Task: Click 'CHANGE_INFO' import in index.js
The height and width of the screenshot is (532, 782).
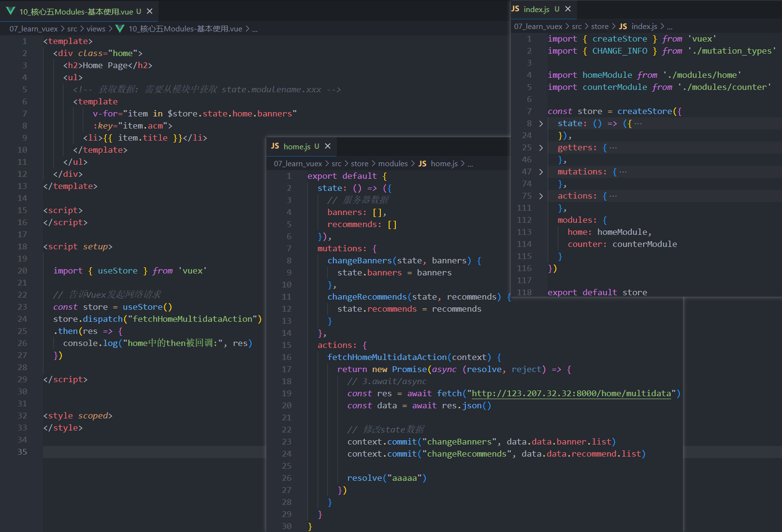Action: (620, 51)
